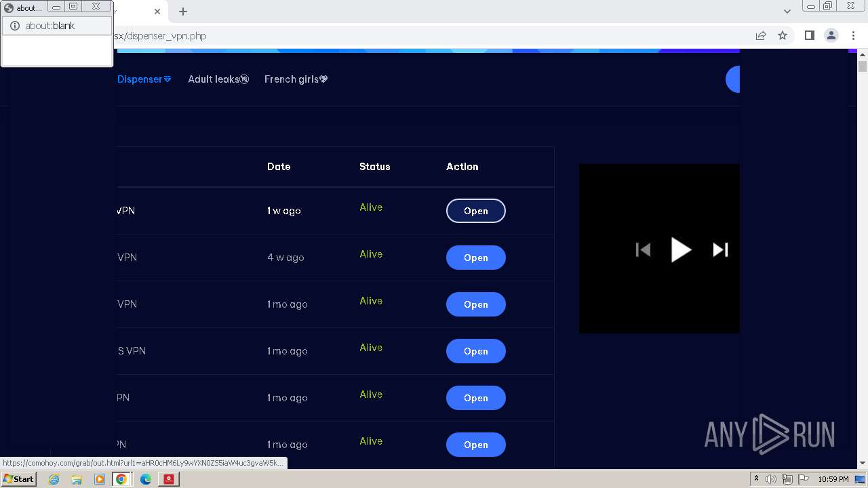Close the current Chrome tab
The image size is (868, 488).
point(158,12)
